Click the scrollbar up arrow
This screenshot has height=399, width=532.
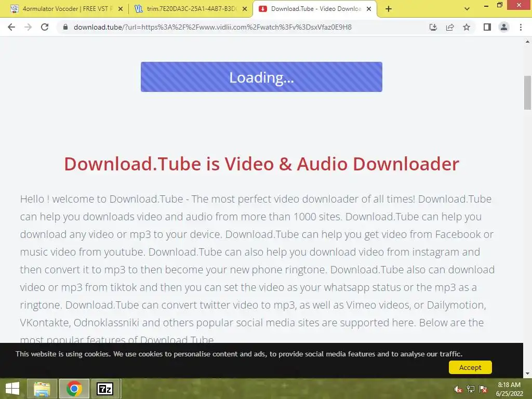tap(527, 42)
